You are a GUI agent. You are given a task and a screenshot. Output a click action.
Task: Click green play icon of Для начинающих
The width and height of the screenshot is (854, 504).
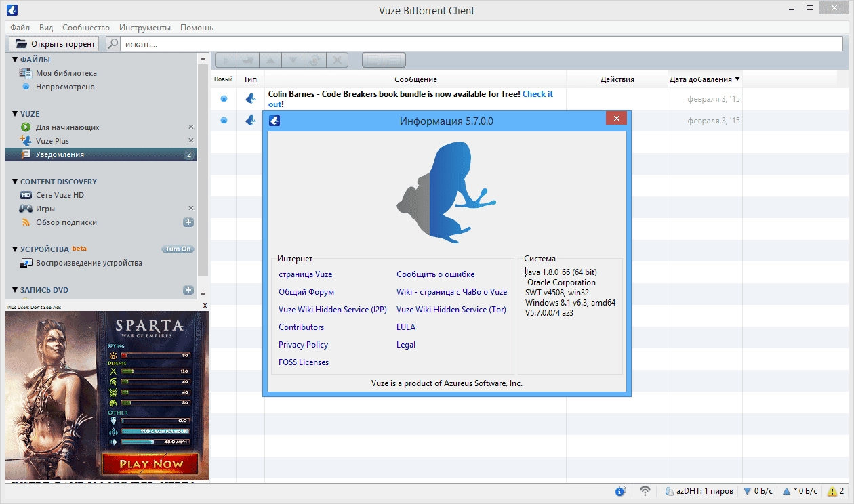26,127
